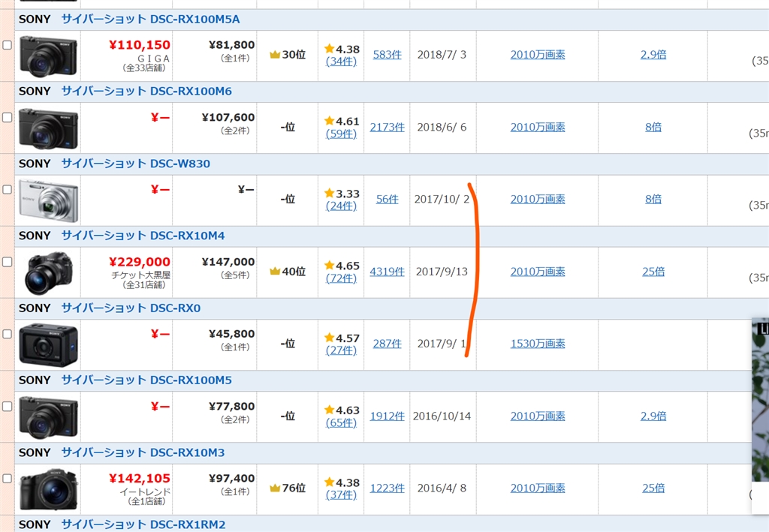This screenshot has height=532, width=769.
Task: Open the 1223件 comments for DSC-RX10M3
Action: [x=387, y=488]
